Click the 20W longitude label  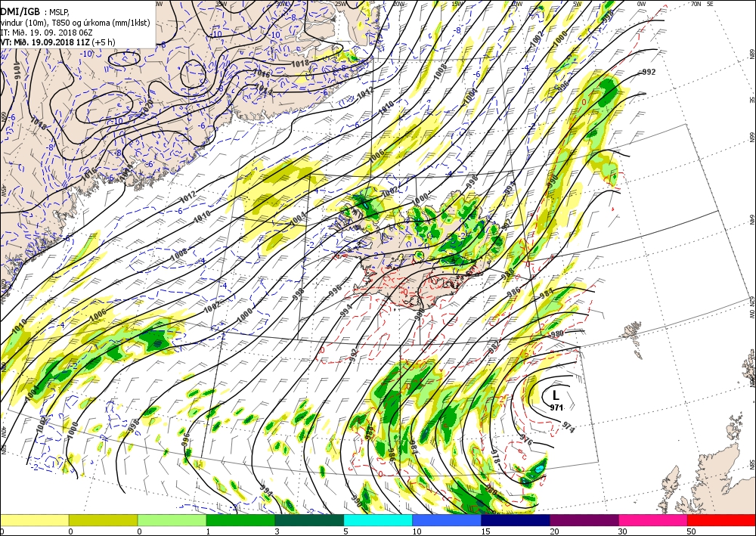(x=398, y=3)
